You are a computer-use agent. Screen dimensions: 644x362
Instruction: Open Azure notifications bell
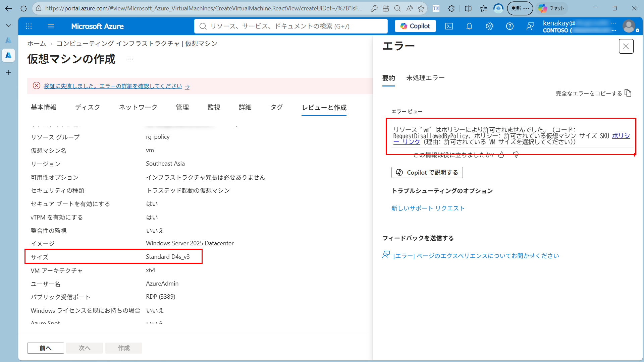point(469,26)
